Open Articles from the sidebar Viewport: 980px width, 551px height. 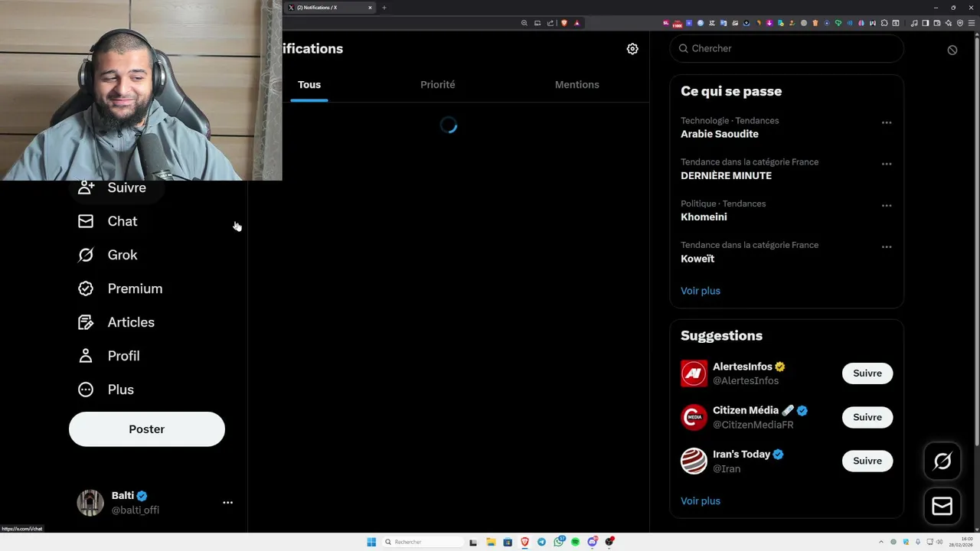(x=116, y=322)
